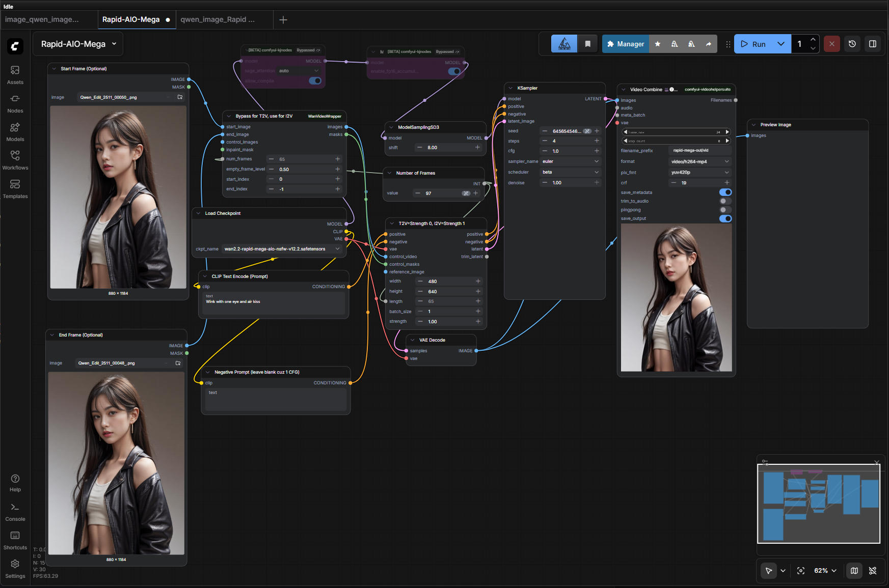Toggle save_metadata in Video Combine
The width and height of the screenshot is (889, 588).
[x=725, y=192]
